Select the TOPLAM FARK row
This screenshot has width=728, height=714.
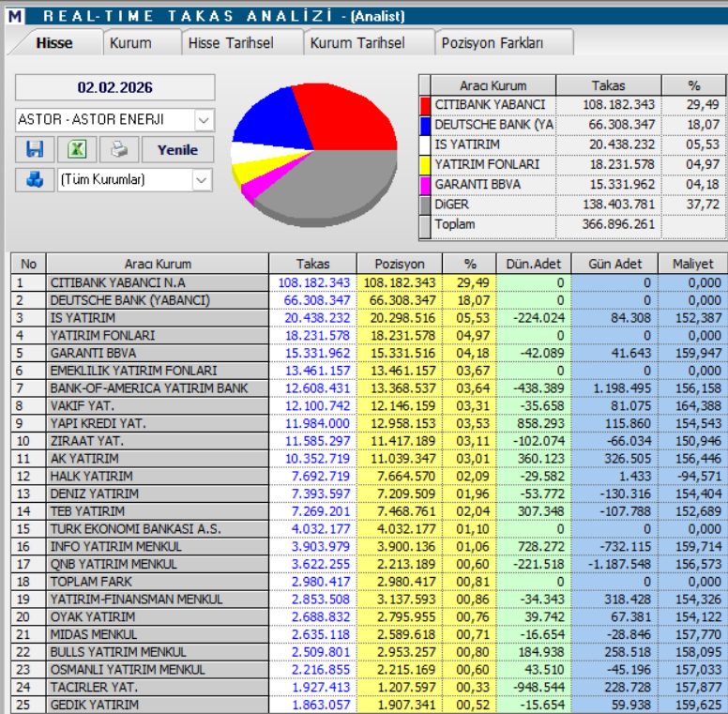(x=369, y=582)
